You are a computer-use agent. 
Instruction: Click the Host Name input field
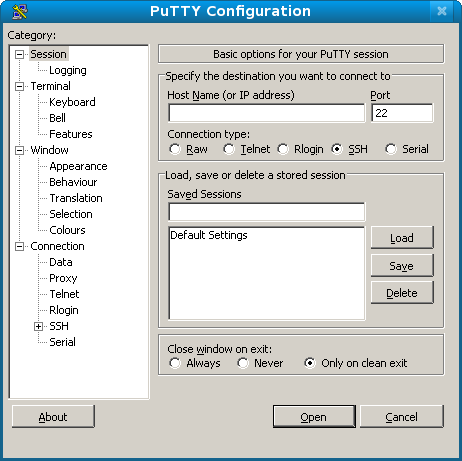pyautogui.click(x=267, y=113)
